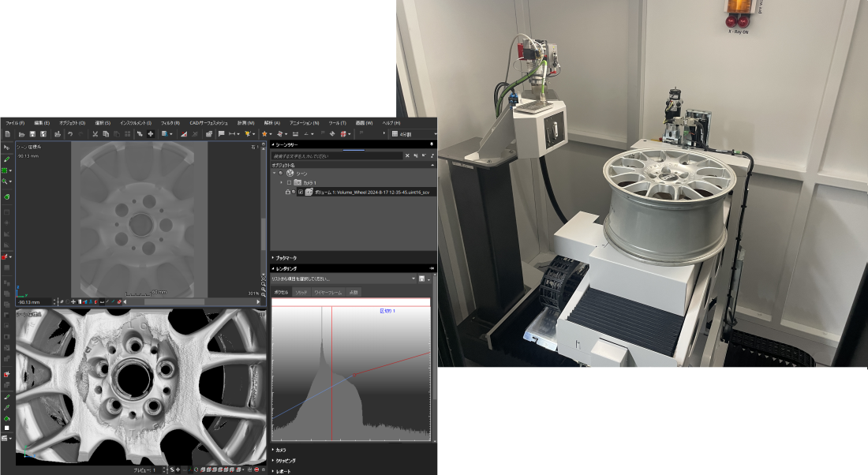Screen dimensions: 868x475
Task: Clear the scene tree search with X
Action: [407, 156]
